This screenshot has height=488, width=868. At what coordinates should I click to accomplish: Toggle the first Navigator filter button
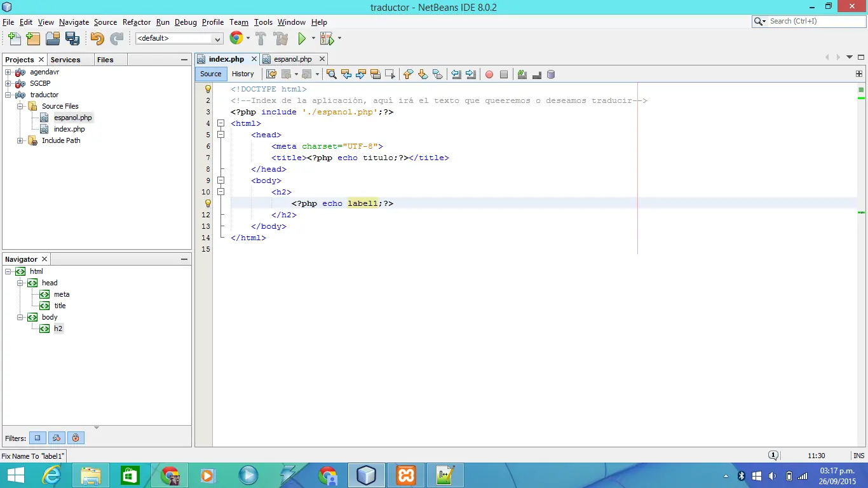click(37, 438)
